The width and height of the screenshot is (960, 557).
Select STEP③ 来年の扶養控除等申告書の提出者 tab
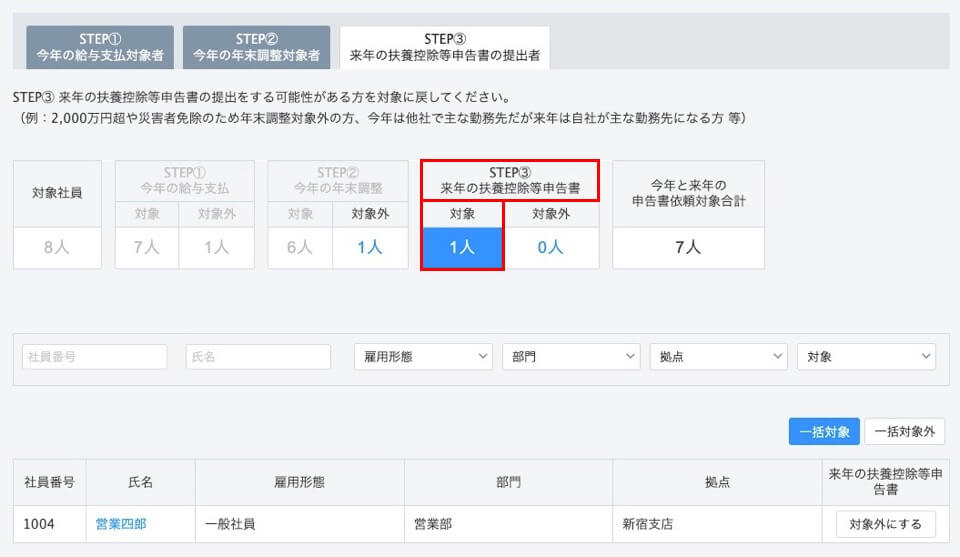[444, 47]
